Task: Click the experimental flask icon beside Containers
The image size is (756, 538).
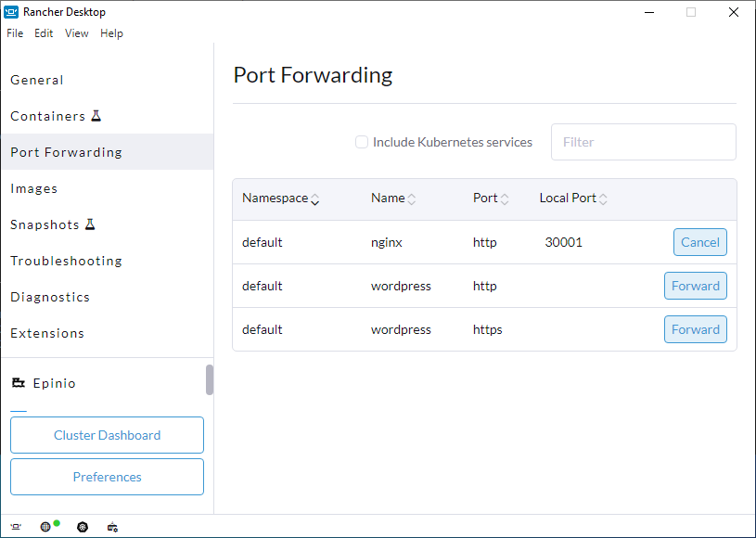Action: tap(96, 116)
